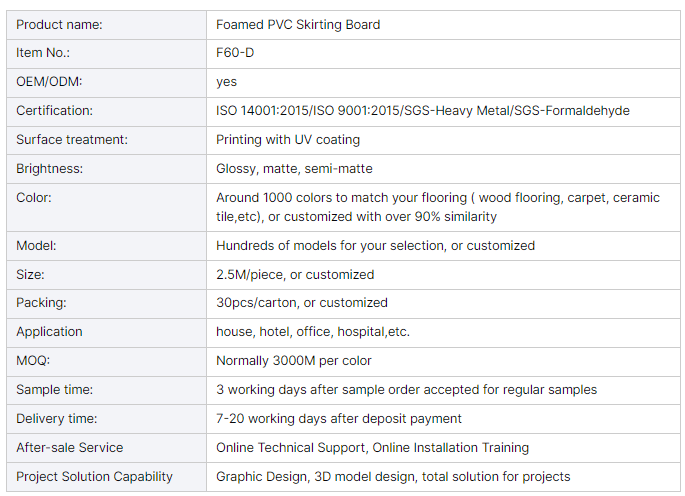Click the 'Project Solution Capability' label

[95, 477]
